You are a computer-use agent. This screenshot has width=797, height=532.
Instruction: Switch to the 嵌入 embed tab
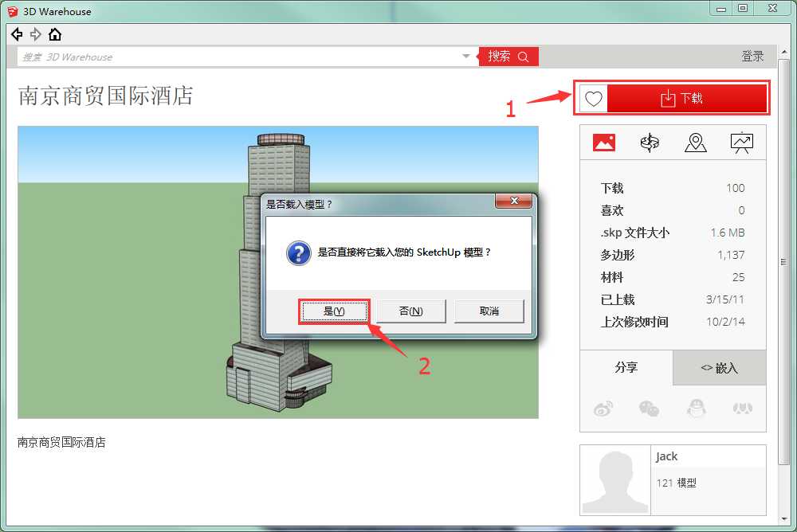719,367
